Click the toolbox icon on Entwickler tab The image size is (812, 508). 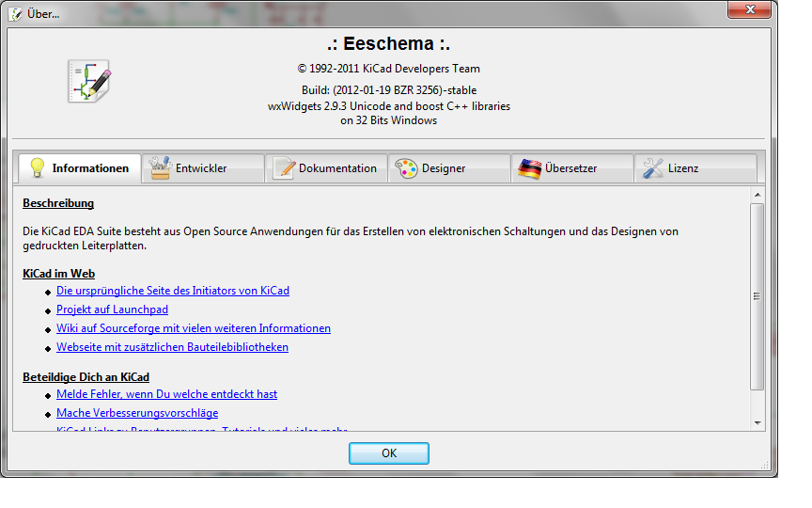(x=160, y=168)
